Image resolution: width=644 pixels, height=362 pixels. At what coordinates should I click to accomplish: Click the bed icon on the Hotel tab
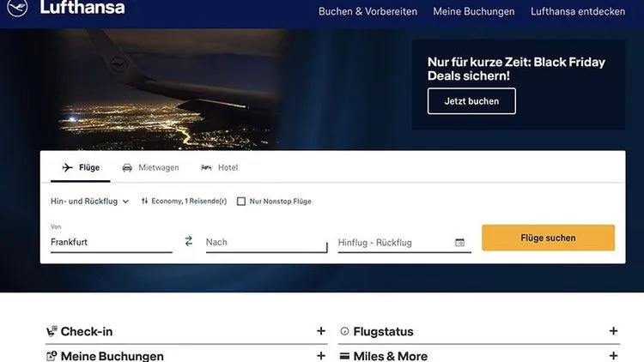point(206,167)
